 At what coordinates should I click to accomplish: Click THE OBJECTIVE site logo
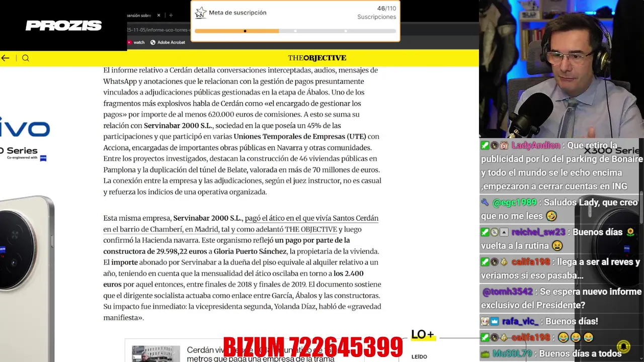317,58
